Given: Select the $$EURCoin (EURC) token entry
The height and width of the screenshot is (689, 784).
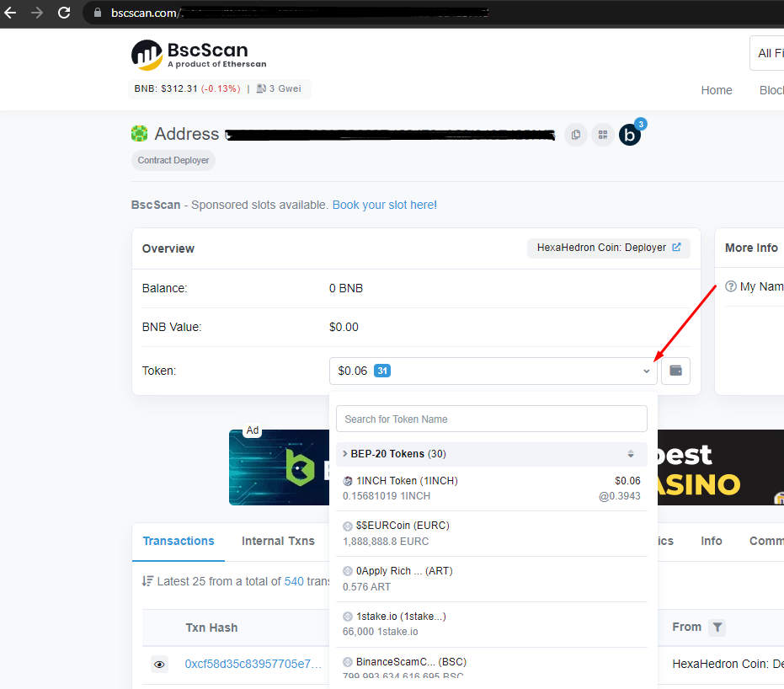Looking at the screenshot, I should tap(492, 533).
